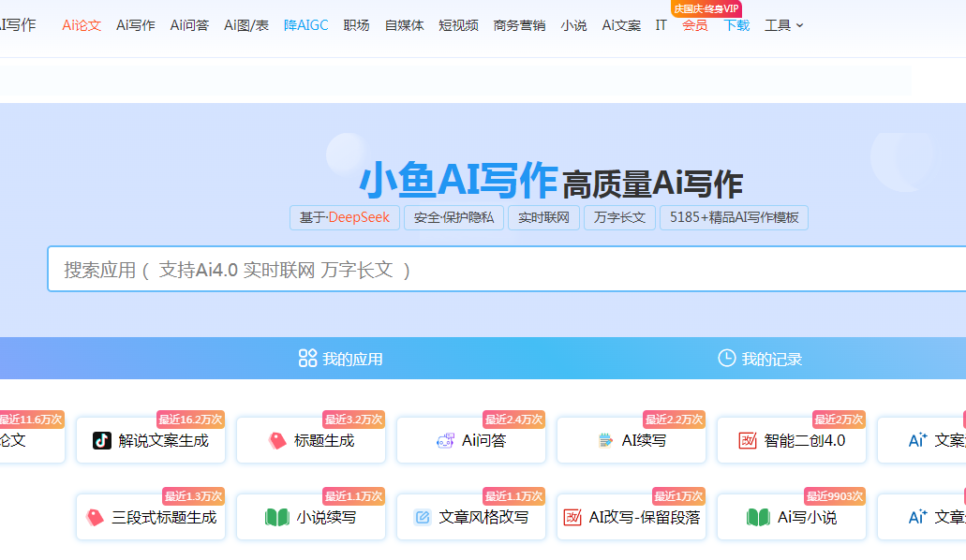This screenshot has width=966, height=560.
Task: Select 小说 in the top navigation
Action: (573, 25)
